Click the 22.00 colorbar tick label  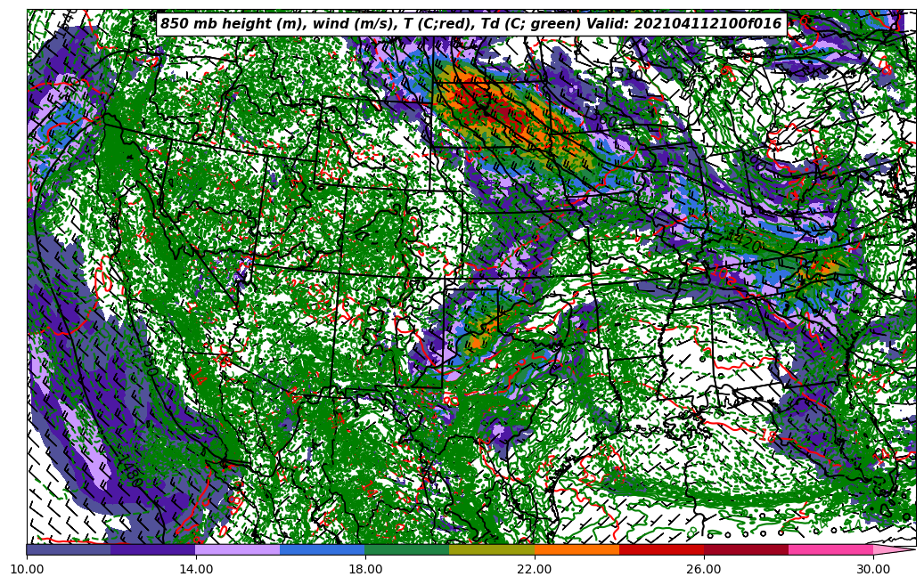click(535, 569)
